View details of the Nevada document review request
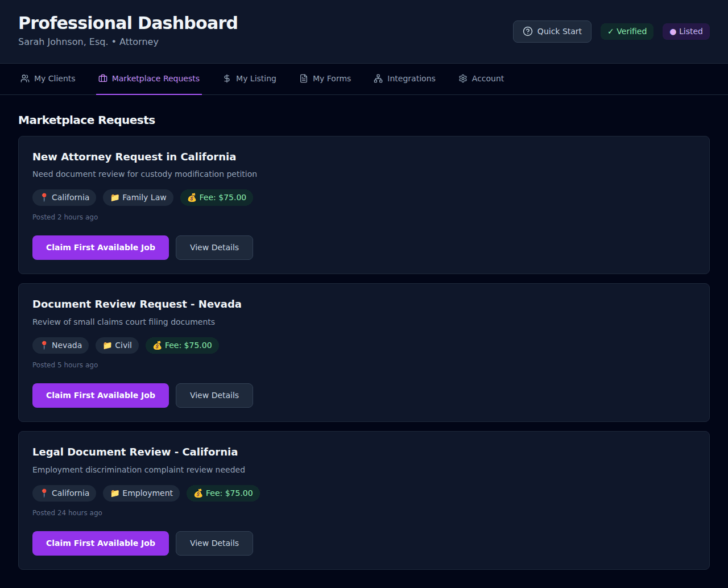The image size is (728, 588). 214,395
